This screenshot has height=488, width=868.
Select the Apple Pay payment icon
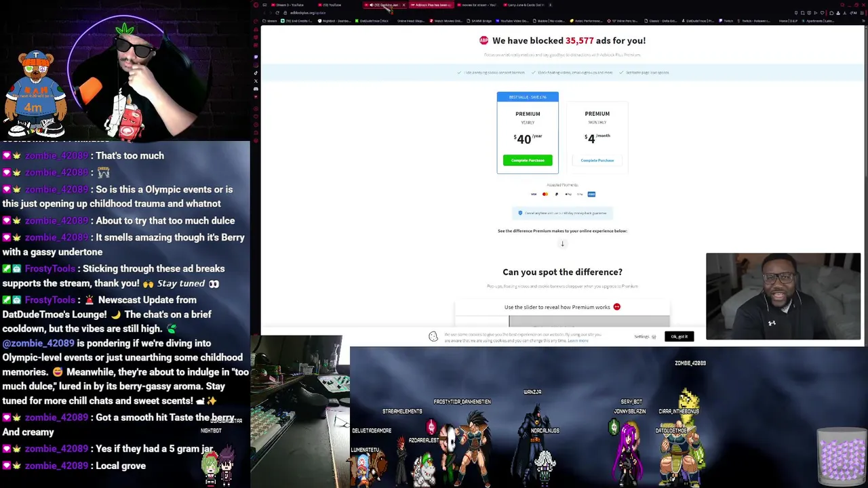coord(568,195)
